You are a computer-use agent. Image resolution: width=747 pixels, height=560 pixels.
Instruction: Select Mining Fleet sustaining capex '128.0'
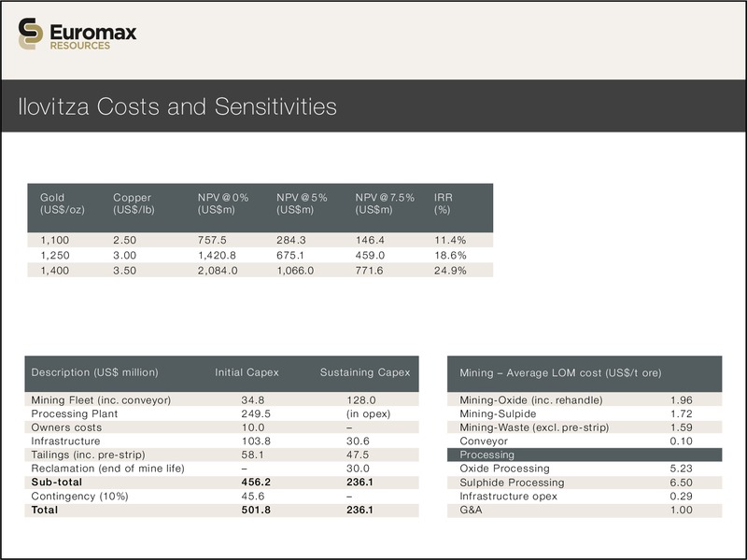coord(361,400)
